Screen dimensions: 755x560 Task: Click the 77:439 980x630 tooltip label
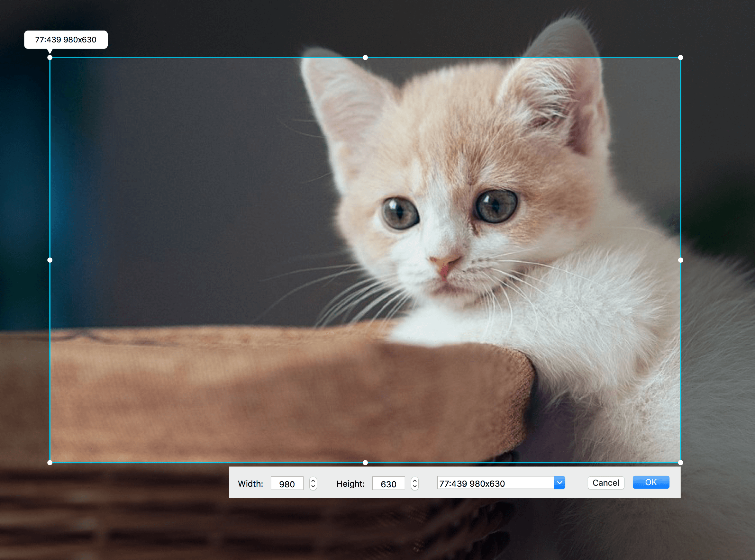click(66, 40)
